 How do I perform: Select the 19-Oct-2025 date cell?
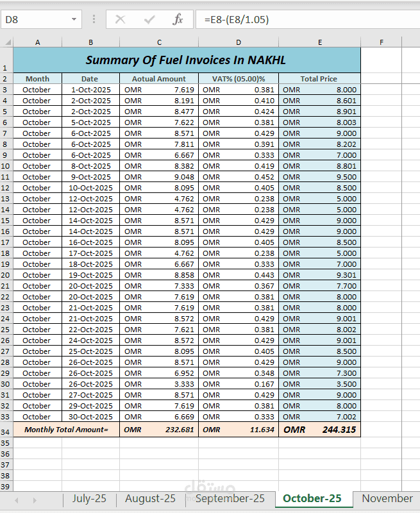point(90,275)
